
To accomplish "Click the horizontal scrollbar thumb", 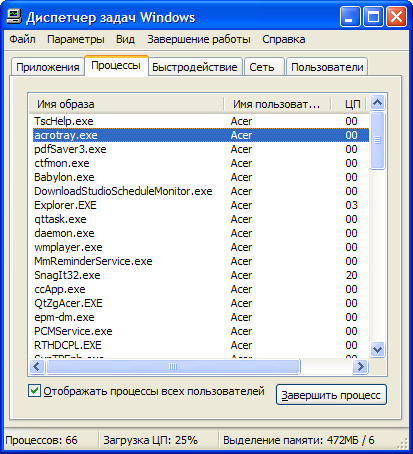I will click(x=173, y=366).
